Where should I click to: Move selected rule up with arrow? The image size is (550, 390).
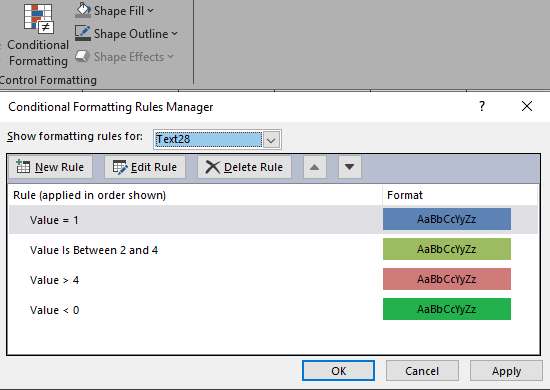(315, 167)
